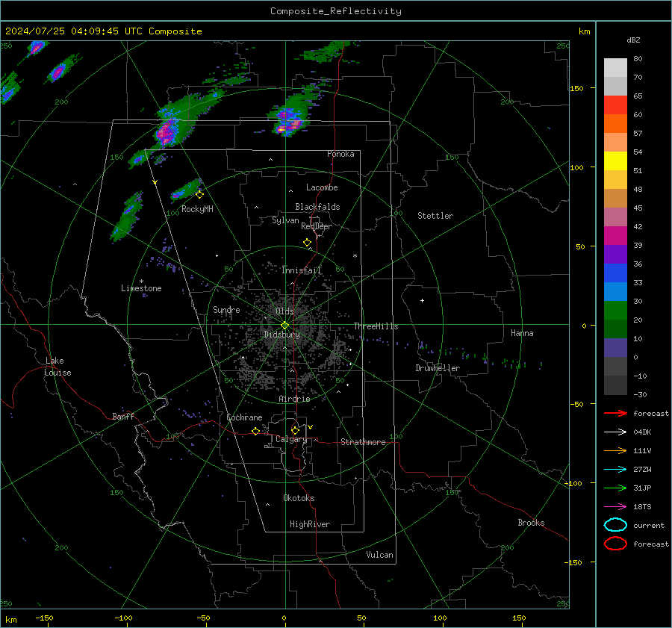672x628 pixels.
Task: Select the green 31JP arrow in legend
Action: click(x=615, y=488)
